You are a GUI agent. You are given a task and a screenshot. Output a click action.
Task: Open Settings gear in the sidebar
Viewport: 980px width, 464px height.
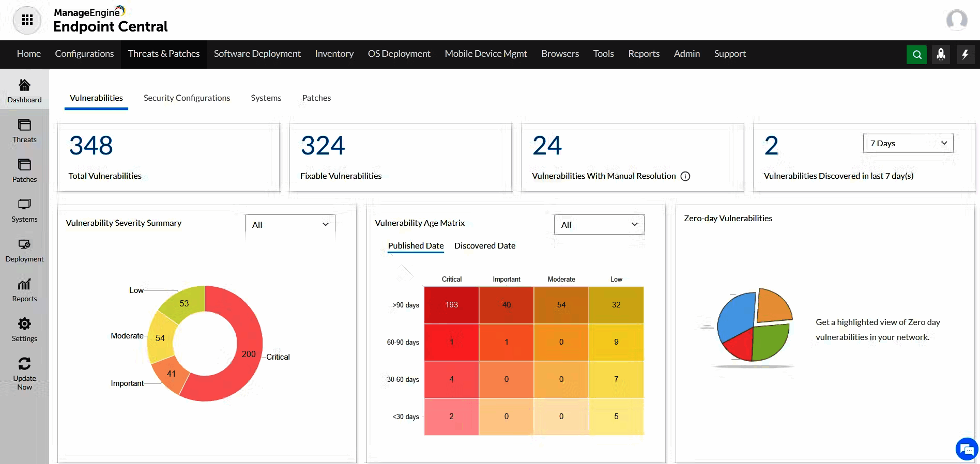click(x=24, y=330)
